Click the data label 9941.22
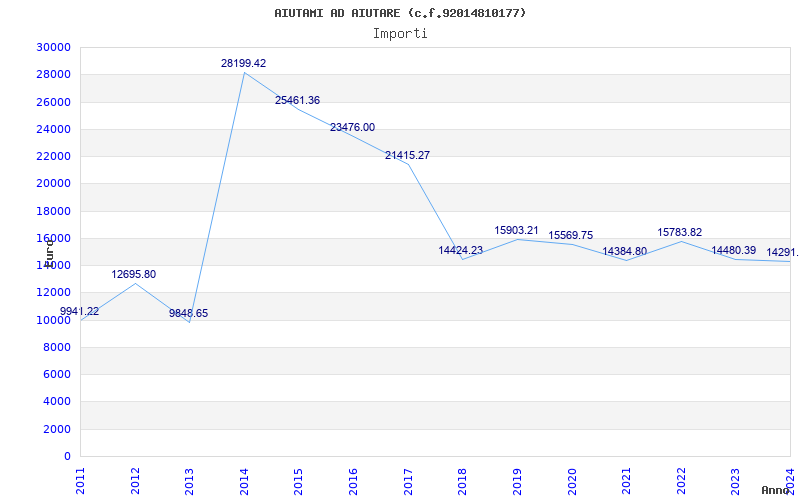 point(80,312)
